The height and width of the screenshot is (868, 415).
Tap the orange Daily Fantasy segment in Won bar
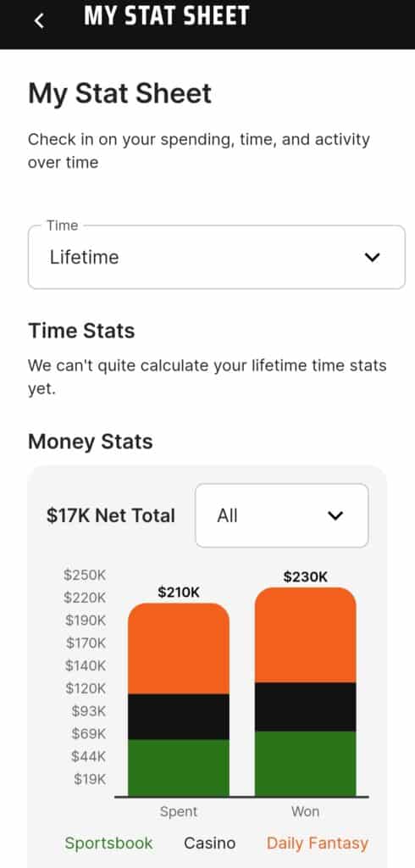pos(306,635)
